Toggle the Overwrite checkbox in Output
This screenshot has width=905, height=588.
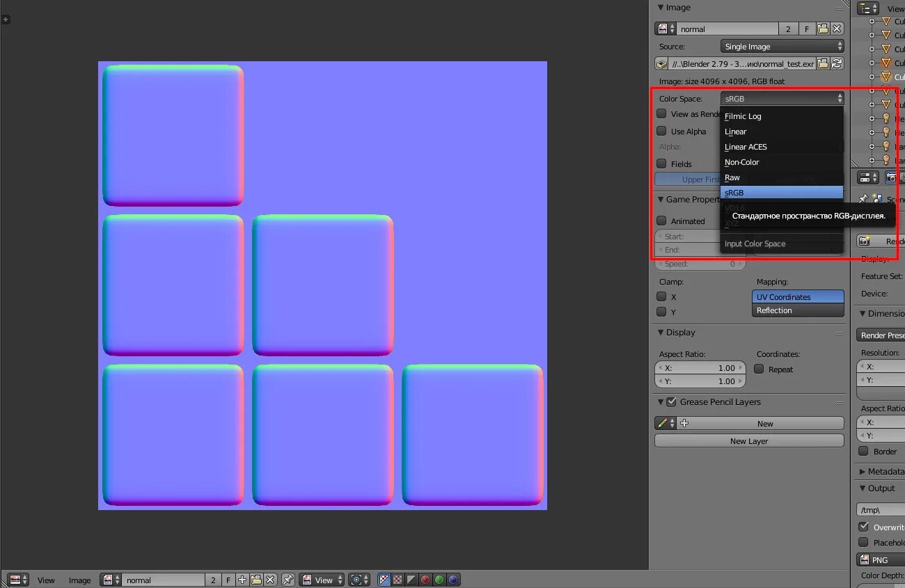click(x=864, y=527)
